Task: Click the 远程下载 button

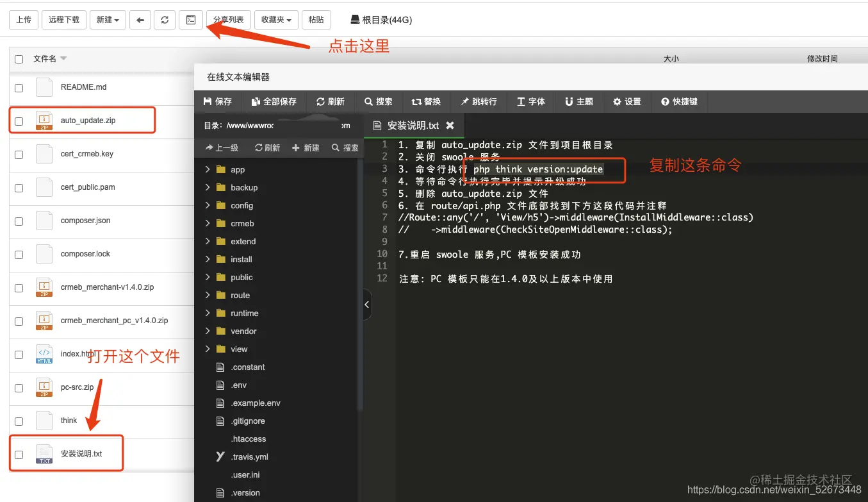Action: tap(63, 20)
